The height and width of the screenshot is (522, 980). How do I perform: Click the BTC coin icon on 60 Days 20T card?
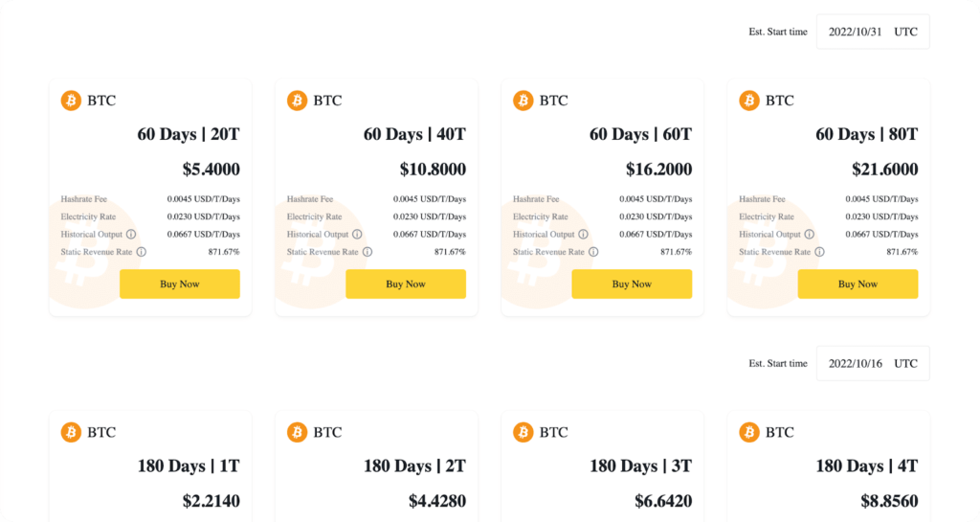tap(71, 101)
